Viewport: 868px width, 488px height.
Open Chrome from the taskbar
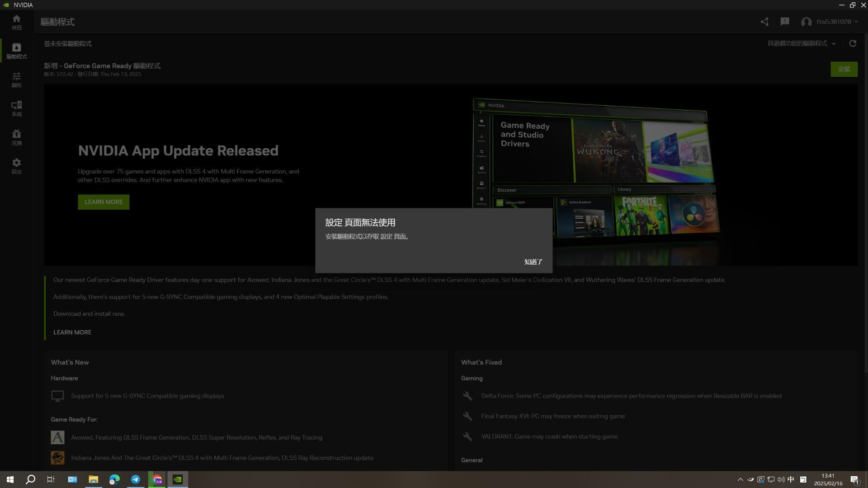click(x=157, y=480)
